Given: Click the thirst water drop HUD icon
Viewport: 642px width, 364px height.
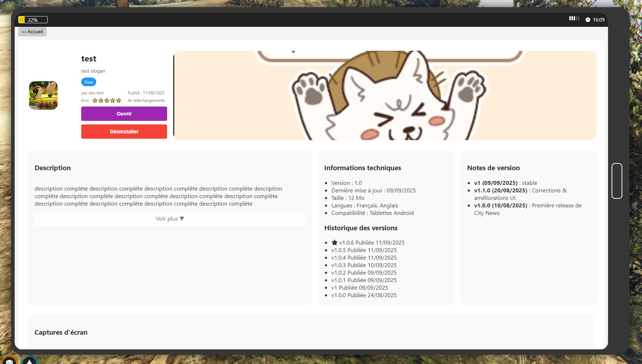Looking at the screenshot, I should coord(29,360).
